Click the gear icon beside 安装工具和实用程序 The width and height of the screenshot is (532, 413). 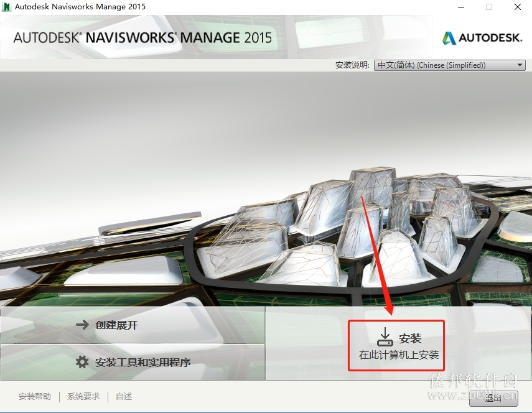pyautogui.click(x=82, y=362)
